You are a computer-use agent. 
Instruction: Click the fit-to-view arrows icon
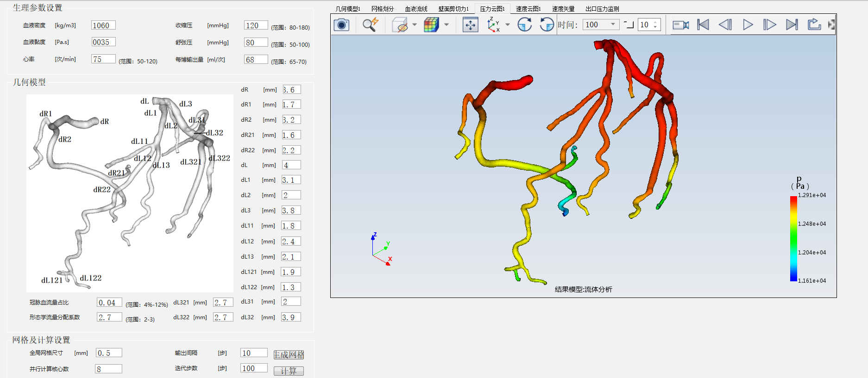[x=471, y=25]
